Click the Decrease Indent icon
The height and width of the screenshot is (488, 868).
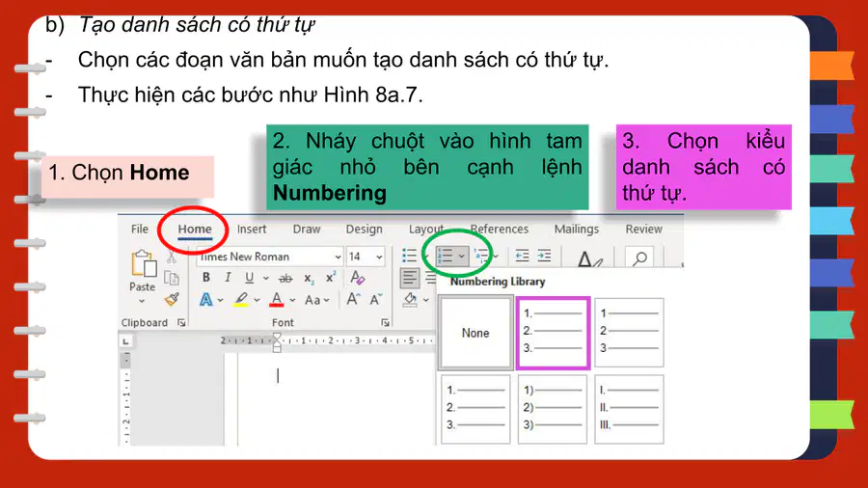coord(522,256)
